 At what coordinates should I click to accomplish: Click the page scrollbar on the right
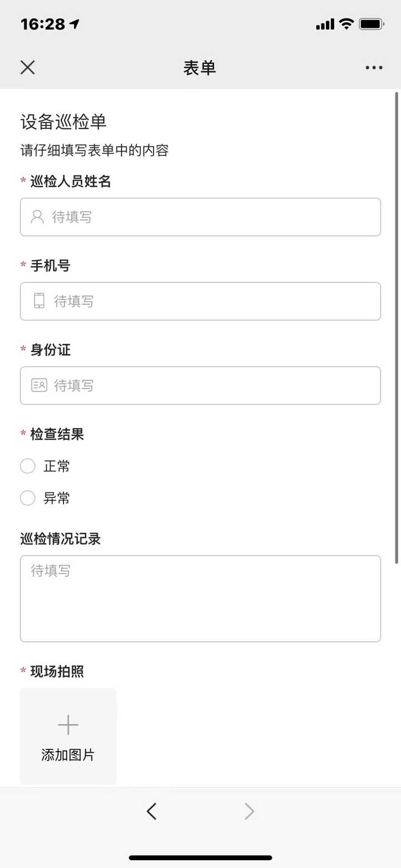pos(397,328)
